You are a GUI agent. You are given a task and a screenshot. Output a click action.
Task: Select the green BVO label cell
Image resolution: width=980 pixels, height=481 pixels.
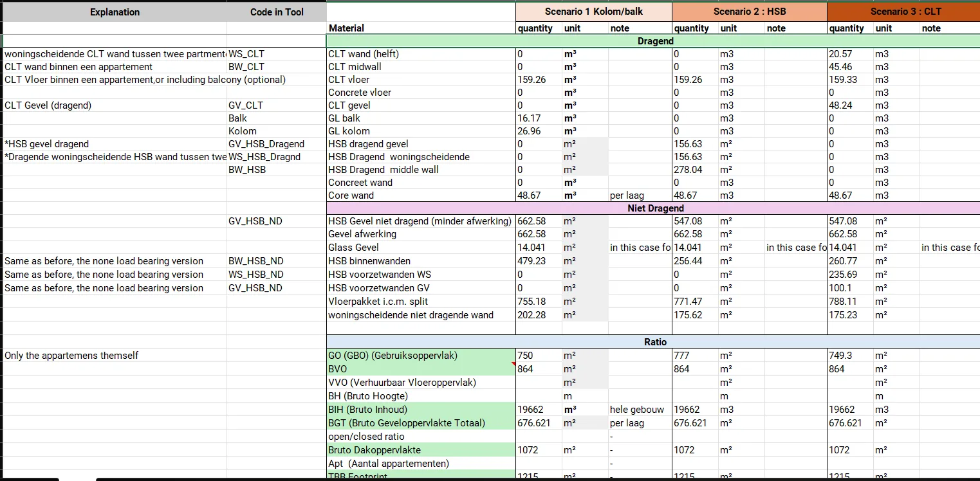(x=421, y=369)
